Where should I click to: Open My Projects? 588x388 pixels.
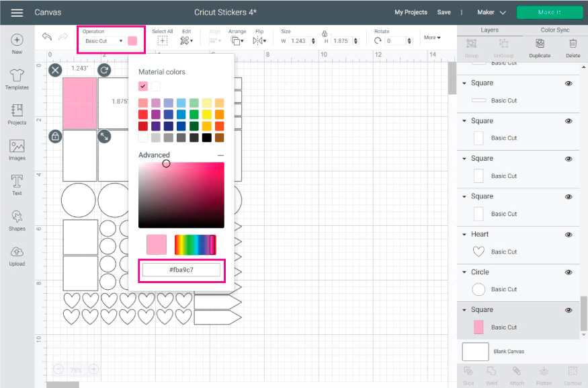pyautogui.click(x=411, y=12)
